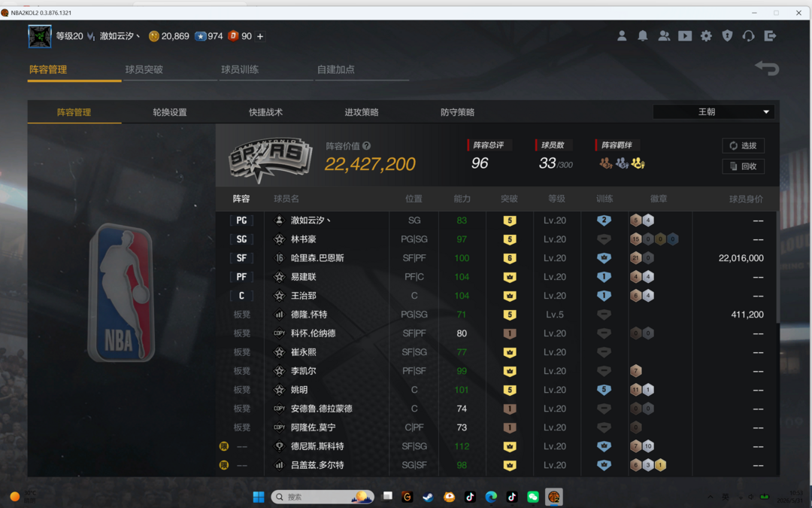
Task: Open the 轮换设置 sub-tab
Action: (x=170, y=112)
